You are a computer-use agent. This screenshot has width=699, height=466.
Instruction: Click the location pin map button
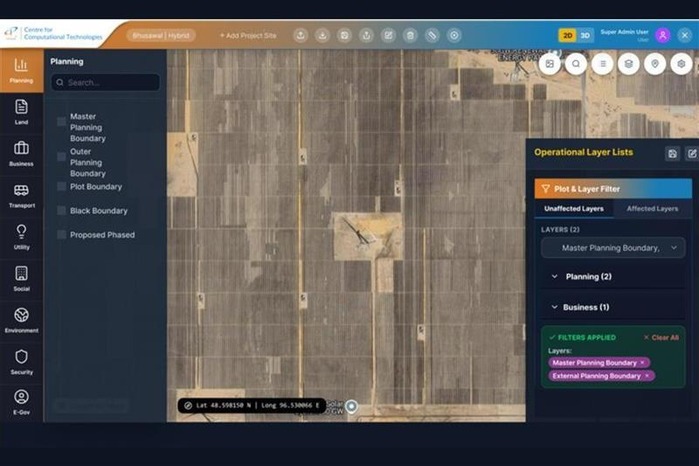655,64
